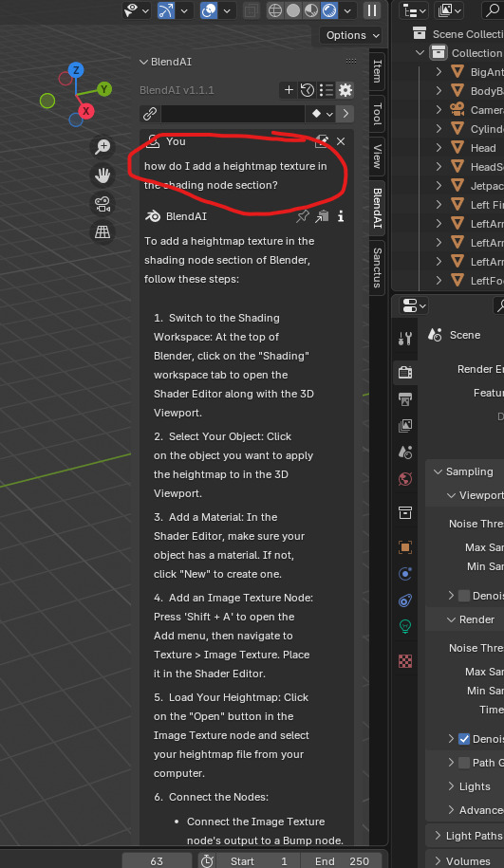Toggle the camera view

pyautogui.click(x=103, y=204)
